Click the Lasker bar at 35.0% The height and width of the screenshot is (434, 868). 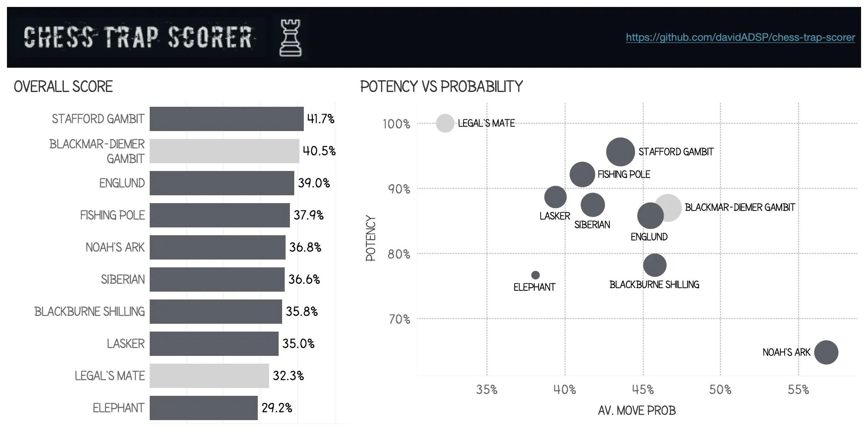pos(214,344)
